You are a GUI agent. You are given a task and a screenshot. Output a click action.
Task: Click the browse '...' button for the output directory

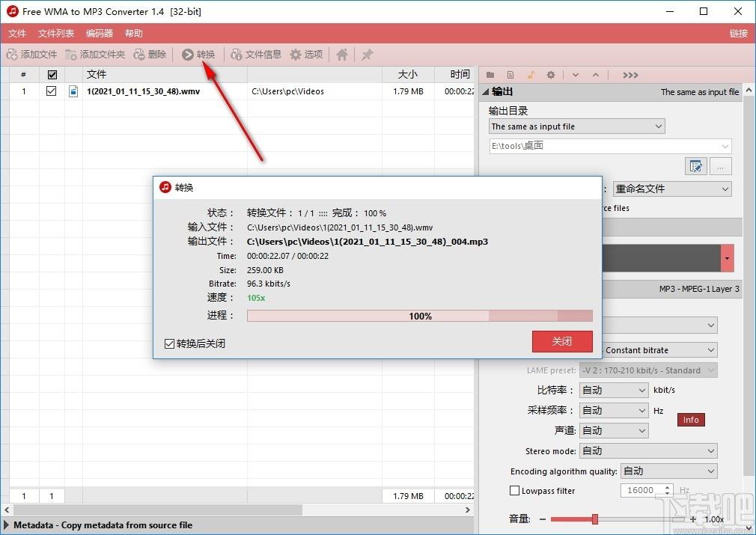click(x=720, y=166)
